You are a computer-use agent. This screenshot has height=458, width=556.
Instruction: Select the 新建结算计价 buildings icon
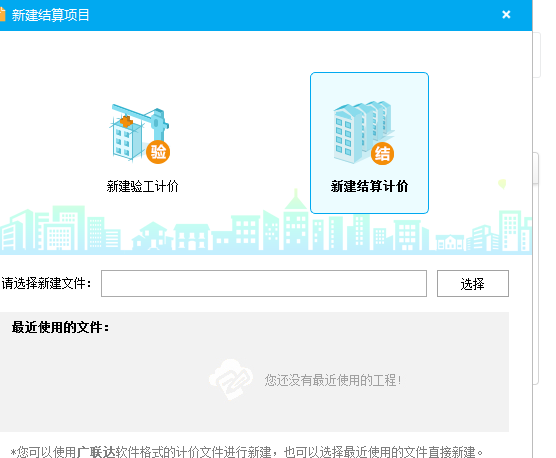click(x=364, y=133)
